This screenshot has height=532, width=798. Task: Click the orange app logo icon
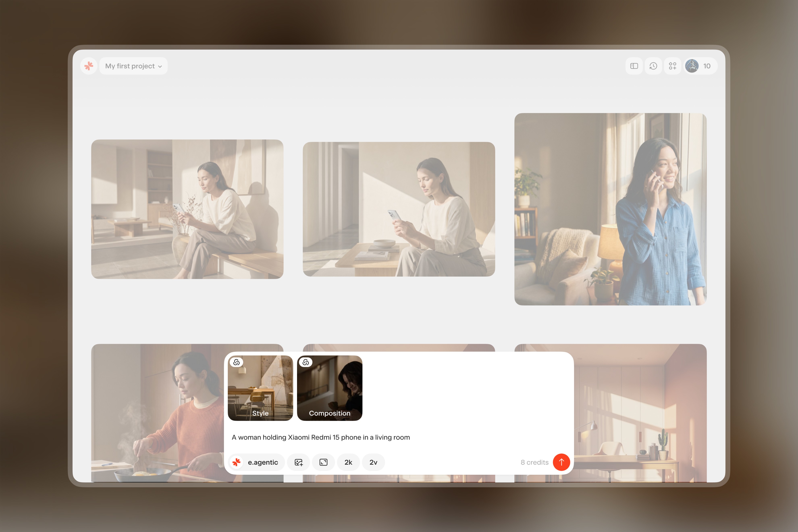click(x=88, y=66)
